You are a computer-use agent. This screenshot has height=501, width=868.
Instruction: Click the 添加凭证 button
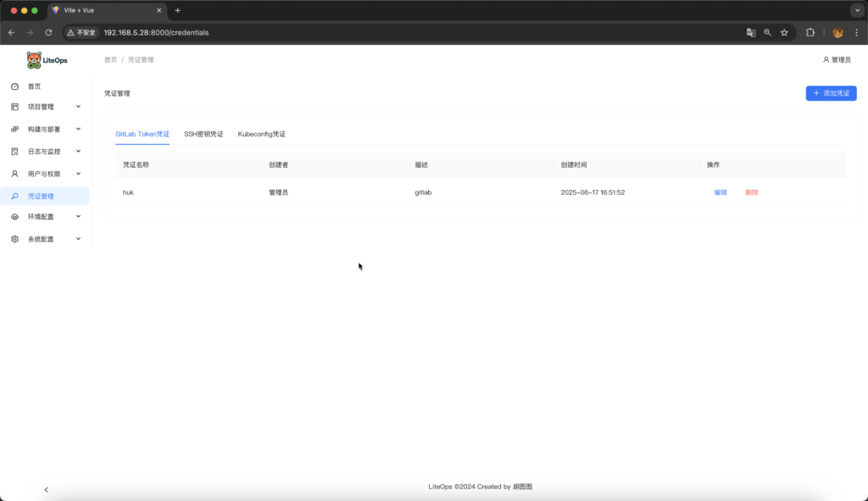831,93
